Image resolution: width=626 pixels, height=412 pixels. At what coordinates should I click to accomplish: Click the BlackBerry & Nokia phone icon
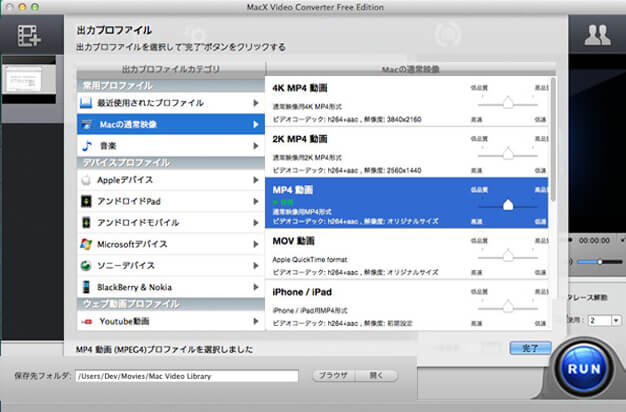[86, 287]
